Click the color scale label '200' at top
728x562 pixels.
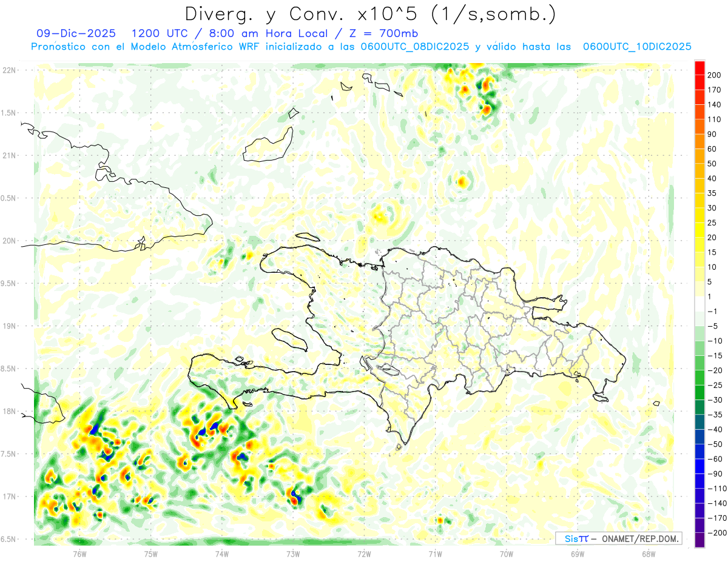pos(715,75)
